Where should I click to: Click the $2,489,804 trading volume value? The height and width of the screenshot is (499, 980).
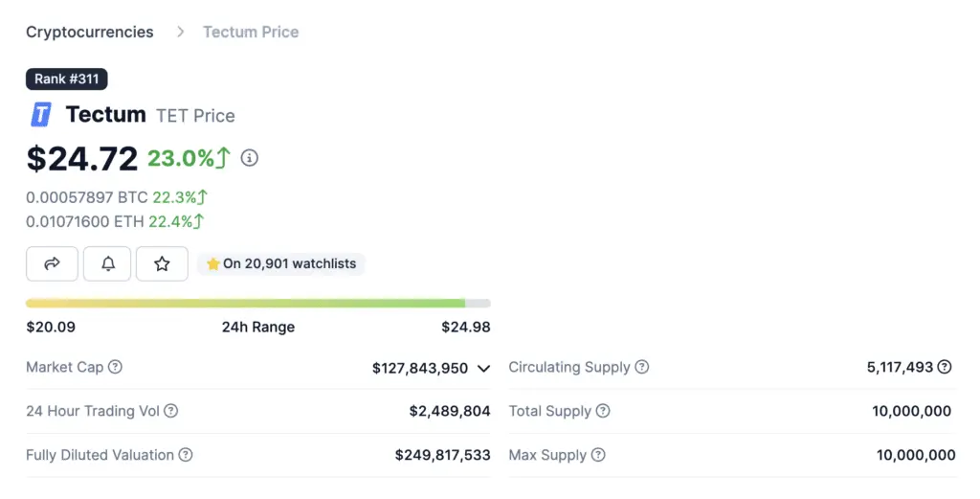(x=450, y=411)
